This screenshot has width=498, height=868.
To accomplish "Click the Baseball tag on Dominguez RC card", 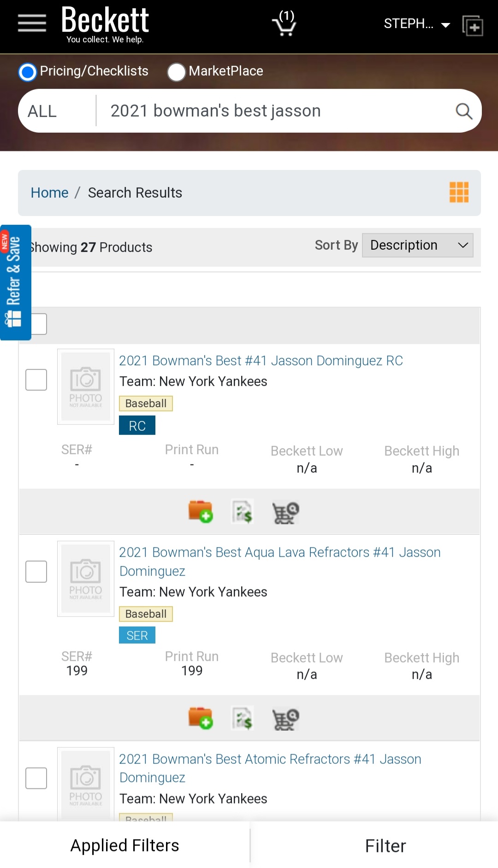I will tap(146, 404).
